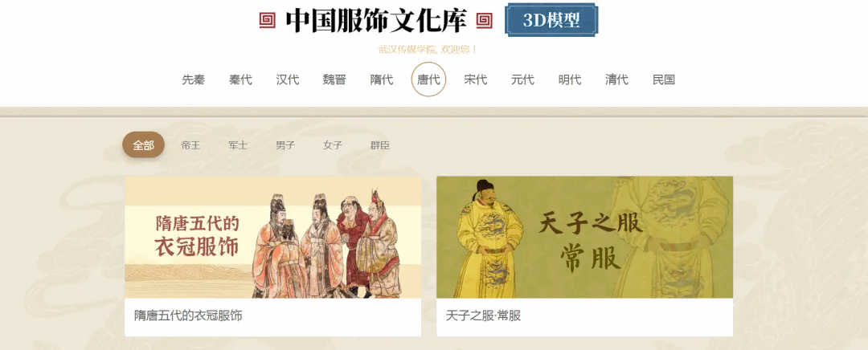Open the 3D模型 button

[551, 20]
